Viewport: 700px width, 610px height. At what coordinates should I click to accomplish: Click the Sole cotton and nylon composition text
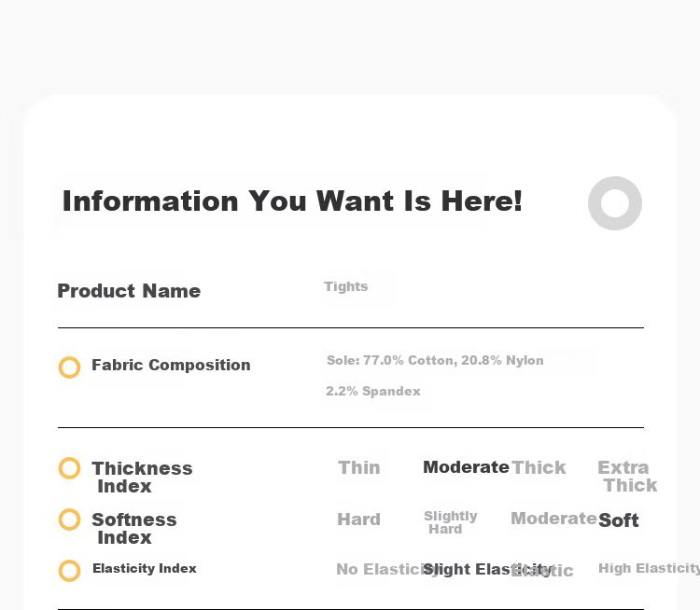point(435,360)
